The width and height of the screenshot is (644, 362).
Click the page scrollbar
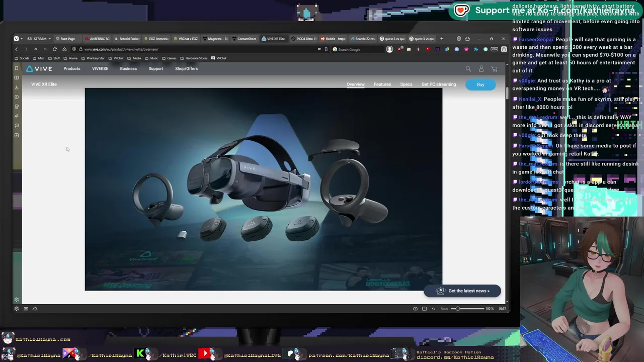click(507, 93)
